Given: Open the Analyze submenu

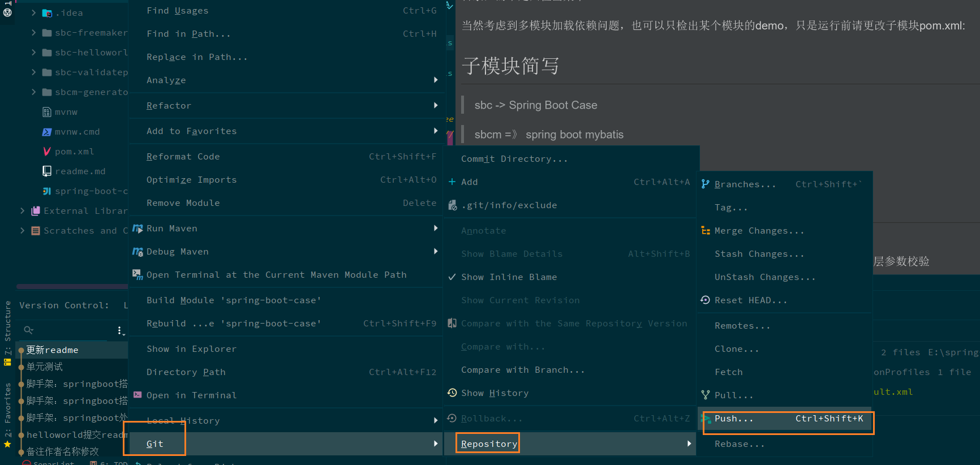Looking at the screenshot, I should 286,80.
